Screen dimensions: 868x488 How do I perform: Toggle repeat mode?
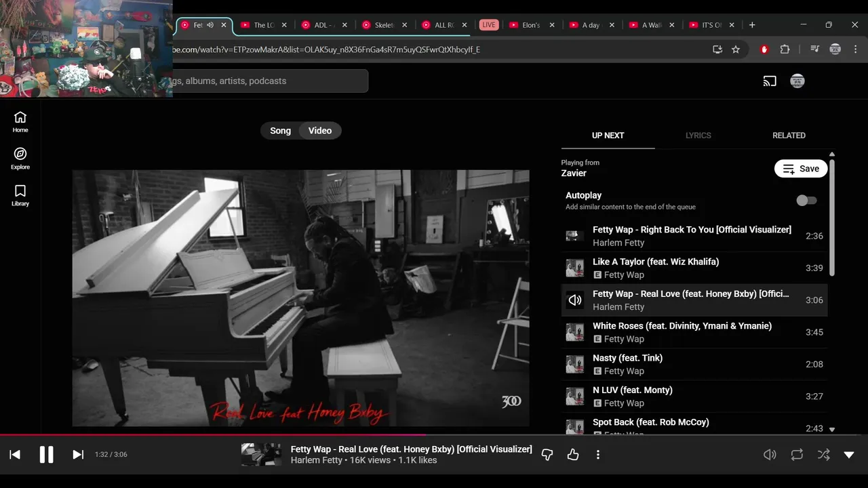point(797,455)
